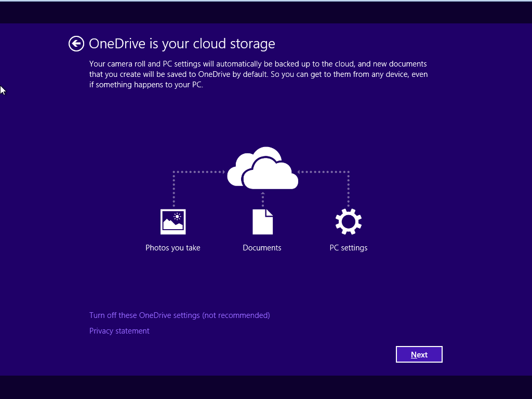The image size is (532, 399).
Task: Click the Photos you take picture icon
Action: (x=173, y=222)
